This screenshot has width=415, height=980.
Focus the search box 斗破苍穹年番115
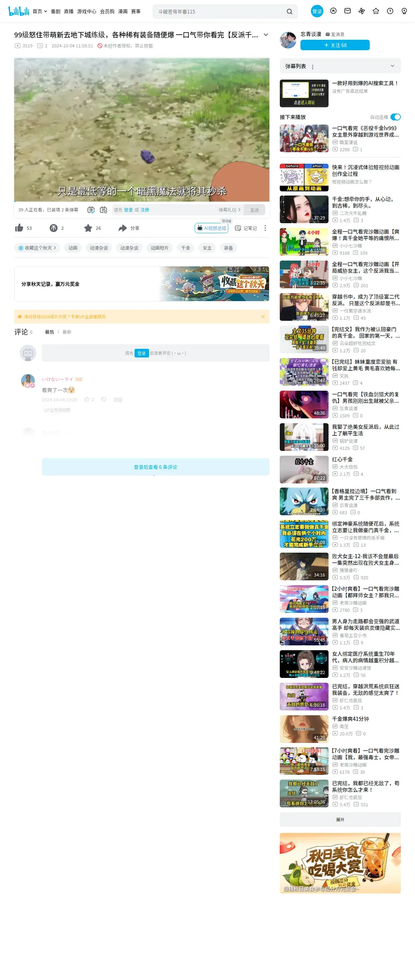(x=220, y=12)
